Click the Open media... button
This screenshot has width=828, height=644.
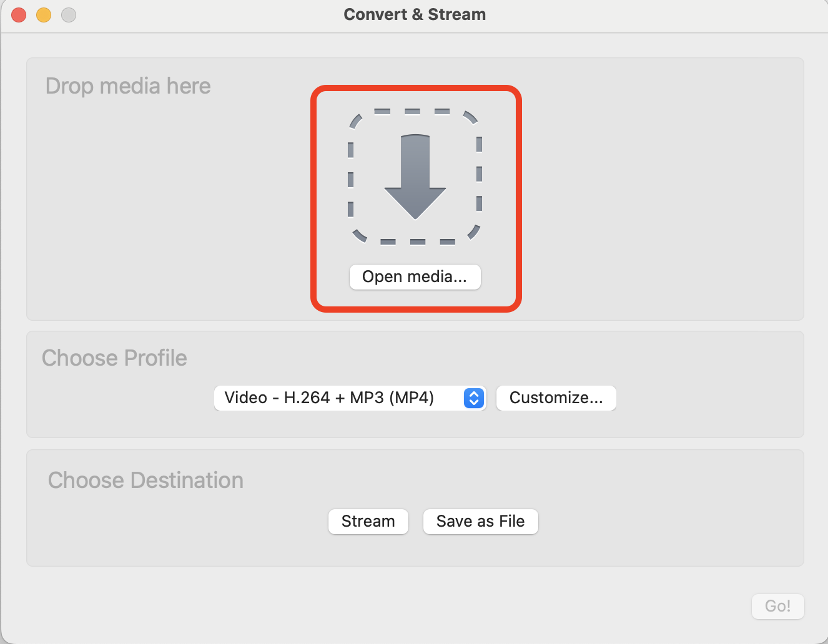415,276
